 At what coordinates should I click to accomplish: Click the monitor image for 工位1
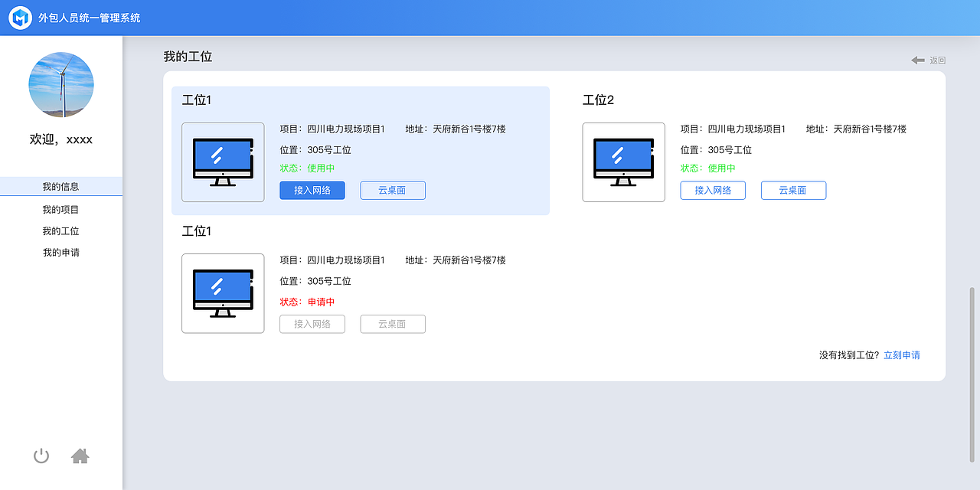pos(223,162)
